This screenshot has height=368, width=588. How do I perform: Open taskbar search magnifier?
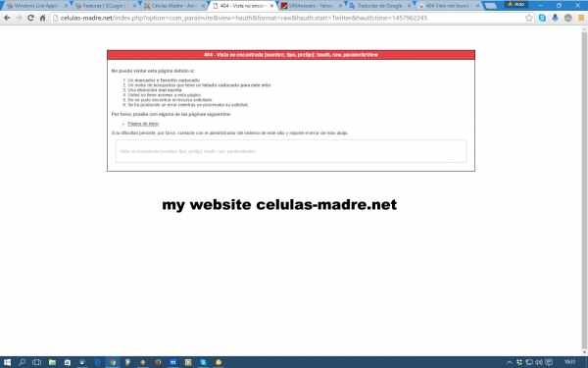point(23,362)
